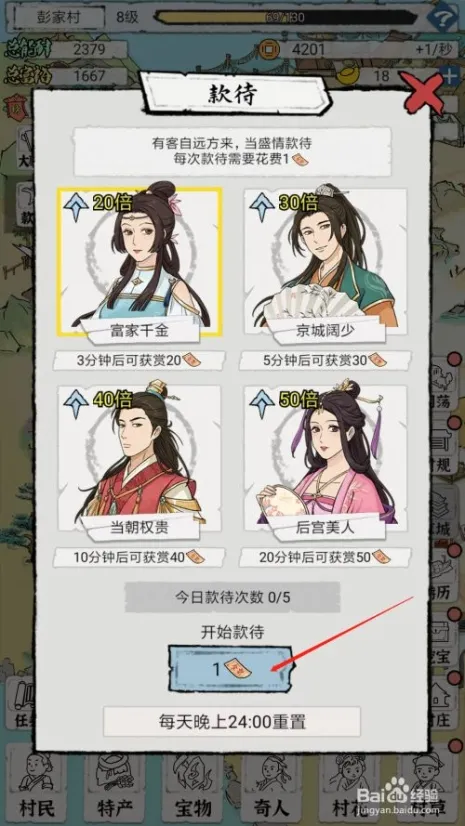
Task: Open the help question mark icon
Action: pos(441,17)
